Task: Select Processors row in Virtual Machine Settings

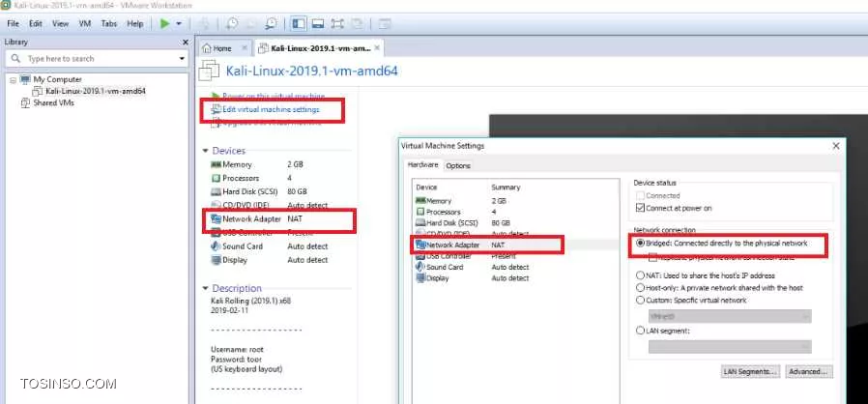Action: point(515,212)
